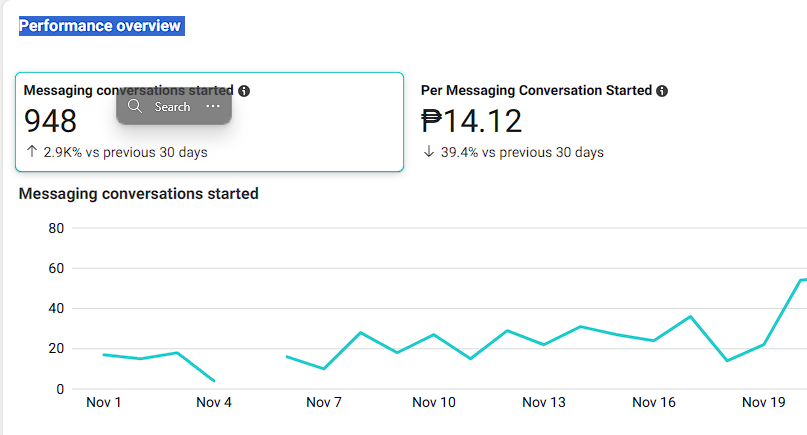Click the Nov 1 label on chart axis
Image resolution: width=807 pixels, height=435 pixels.
click(x=104, y=403)
